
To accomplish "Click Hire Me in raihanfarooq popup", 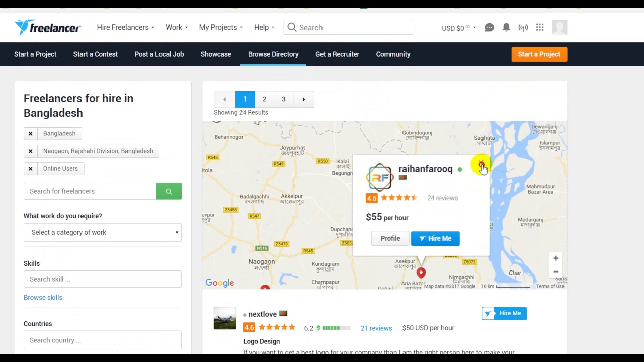I will tap(435, 238).
